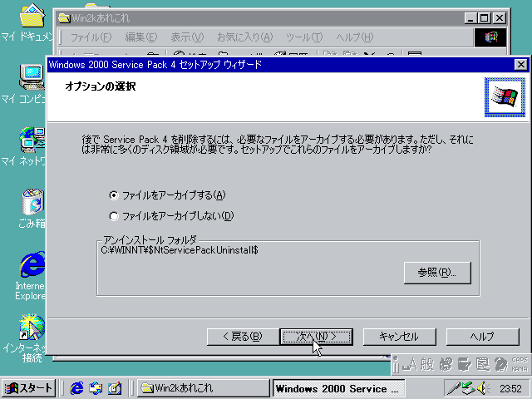Toggle the IME CAPS KANA indicator

[520, 364]
